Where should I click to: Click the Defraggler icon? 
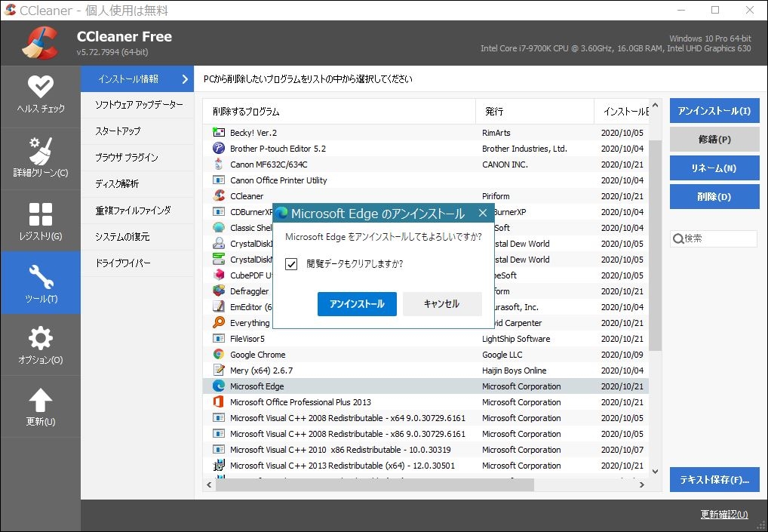click(x=219, y=291)
